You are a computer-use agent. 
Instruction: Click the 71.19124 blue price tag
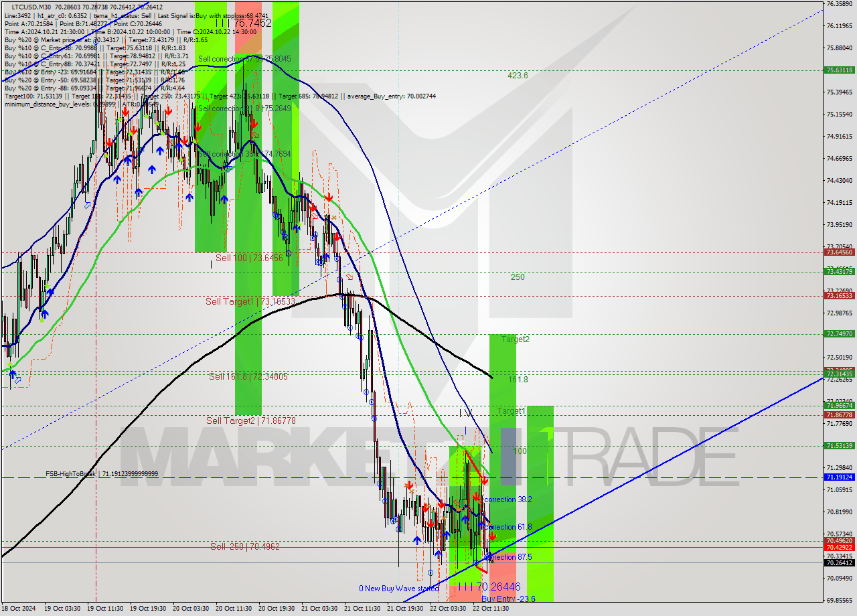pyautogui.click(x=840, y=477)
